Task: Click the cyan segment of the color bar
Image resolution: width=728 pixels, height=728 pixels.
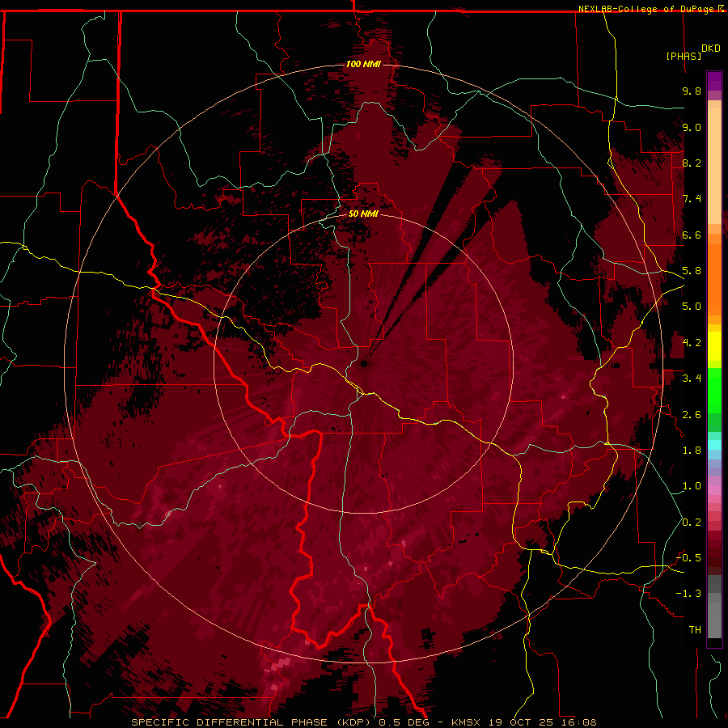Action: coord(714,445)
